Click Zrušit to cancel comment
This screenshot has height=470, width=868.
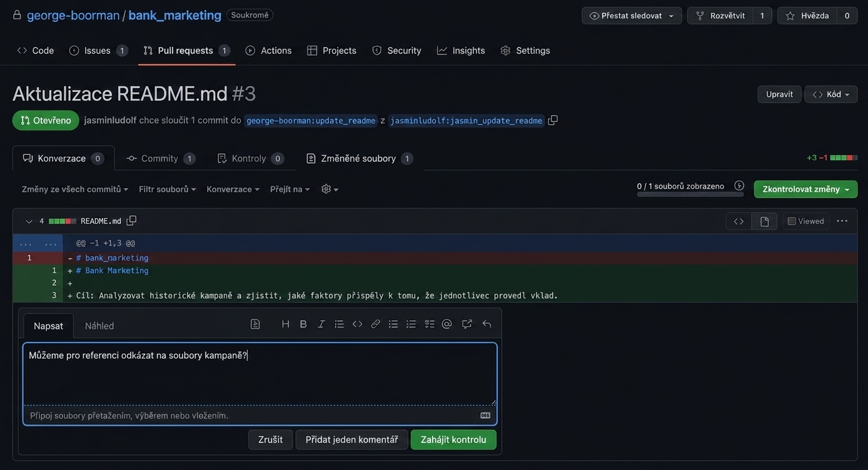(270, 439)
